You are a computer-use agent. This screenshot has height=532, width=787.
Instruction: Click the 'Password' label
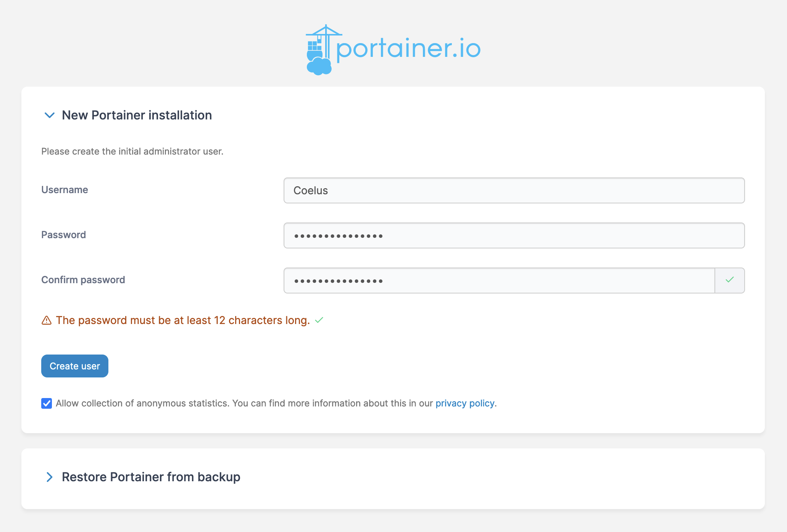tap(63, 235)
